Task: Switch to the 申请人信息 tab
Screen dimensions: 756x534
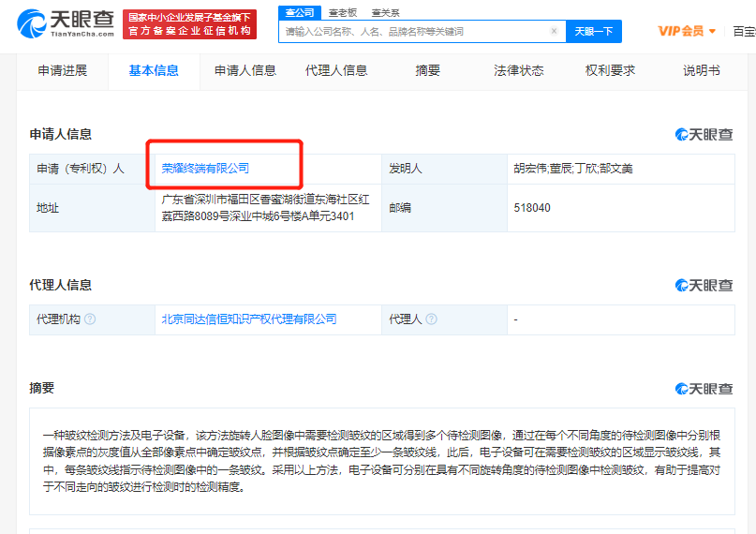Action: tap(245, 71)
